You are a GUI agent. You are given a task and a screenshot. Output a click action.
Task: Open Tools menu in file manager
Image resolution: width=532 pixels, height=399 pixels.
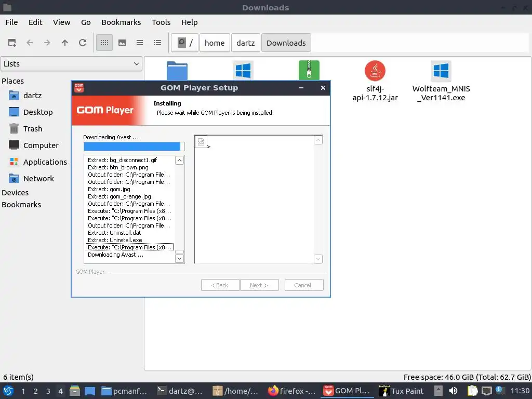point(161,22)
